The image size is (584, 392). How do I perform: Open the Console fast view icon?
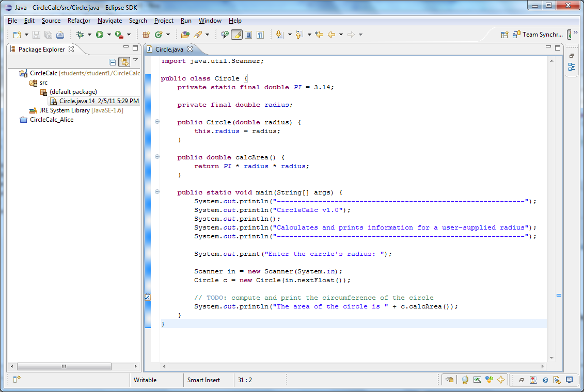(569, 380)
